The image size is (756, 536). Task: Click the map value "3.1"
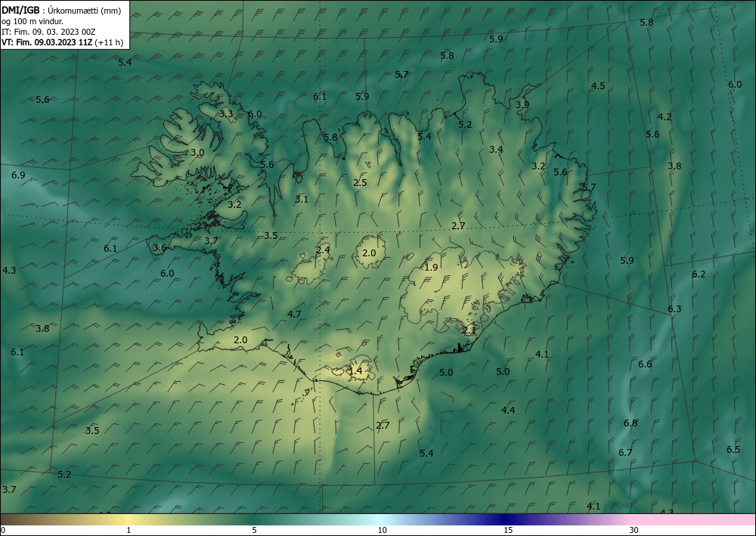click(302, 199)
